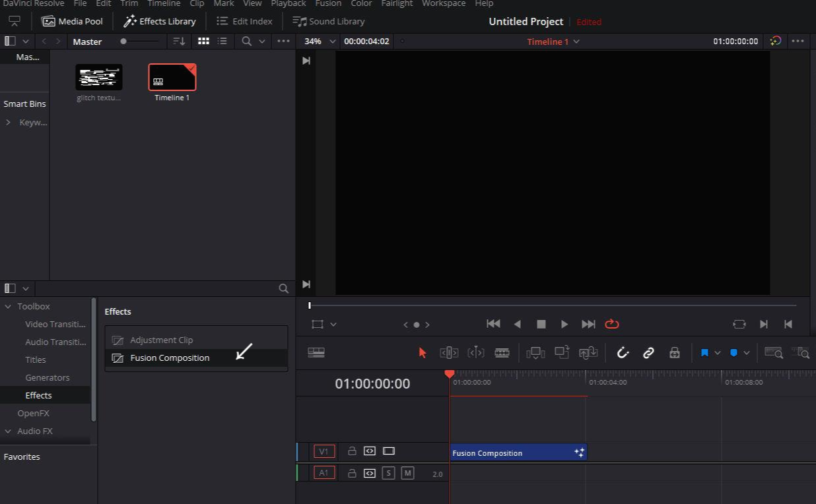
Task: Open the Edit Index panel
Action: coord(244,21)
